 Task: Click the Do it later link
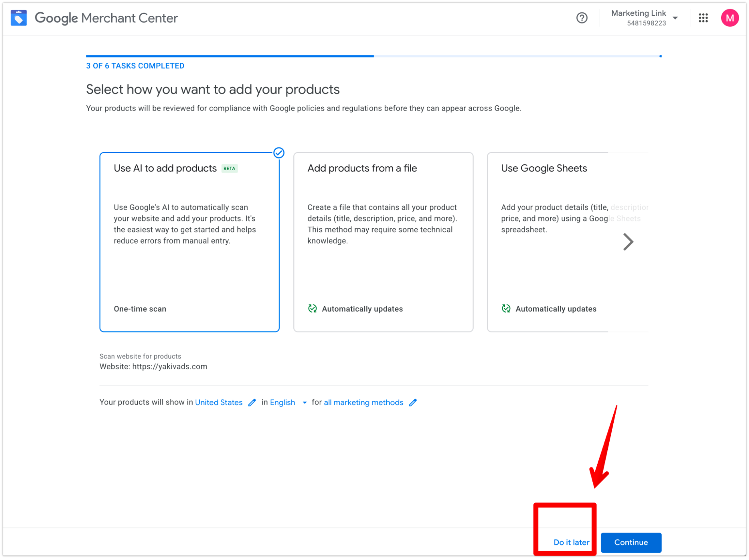pyautogui.click(x=571, y=542)
